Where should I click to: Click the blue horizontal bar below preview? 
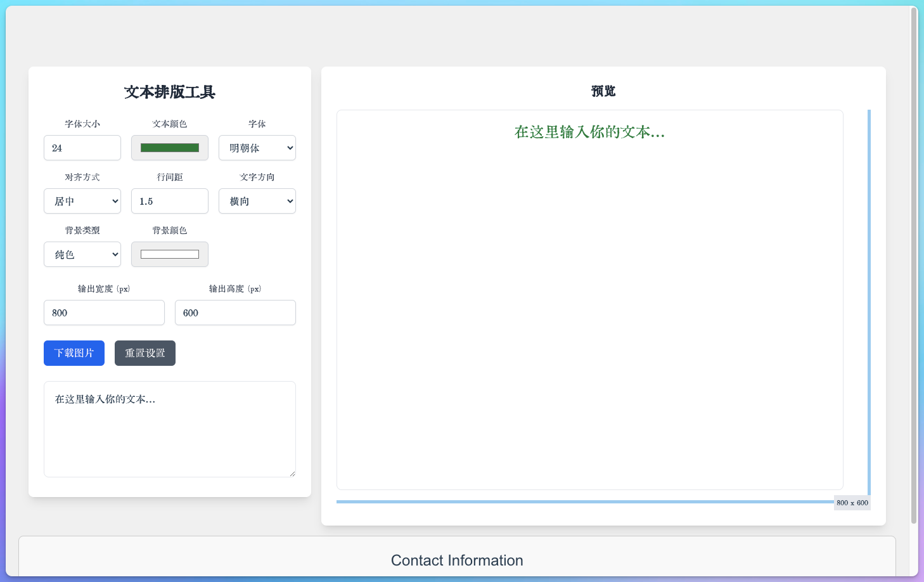click(x=583, y=501)
